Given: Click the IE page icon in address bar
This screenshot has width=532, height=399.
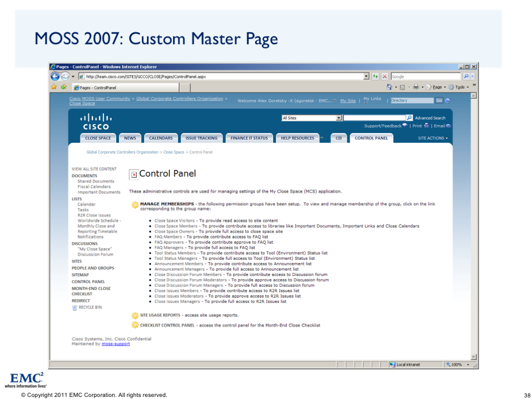Looking at the screenshot, I should pos(82,76).
